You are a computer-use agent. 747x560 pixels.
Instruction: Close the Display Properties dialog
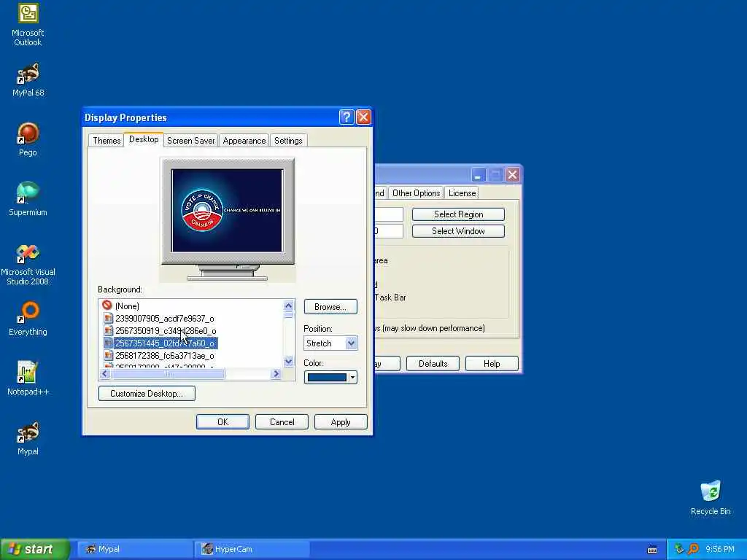click(x=363, y=117)
